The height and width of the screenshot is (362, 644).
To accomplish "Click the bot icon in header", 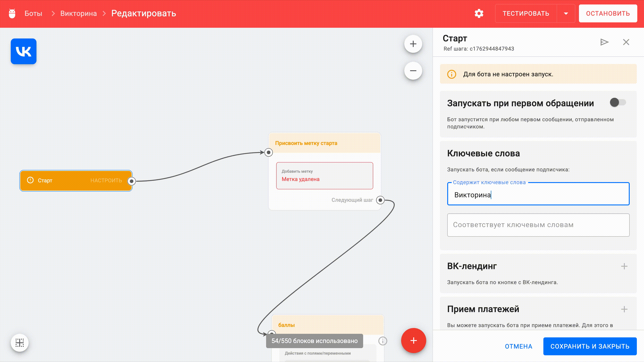I will coord(12,13).
